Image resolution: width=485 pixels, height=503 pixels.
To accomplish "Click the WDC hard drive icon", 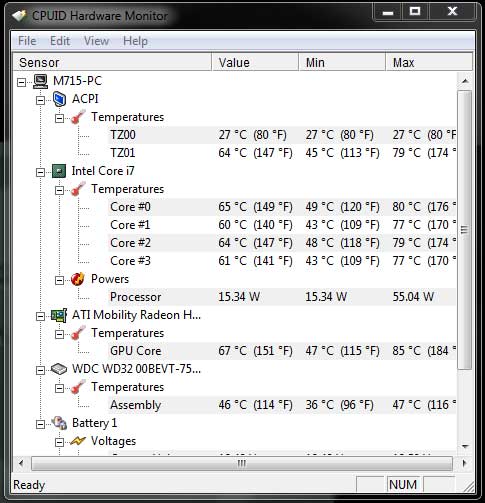I will pos(59,369).
